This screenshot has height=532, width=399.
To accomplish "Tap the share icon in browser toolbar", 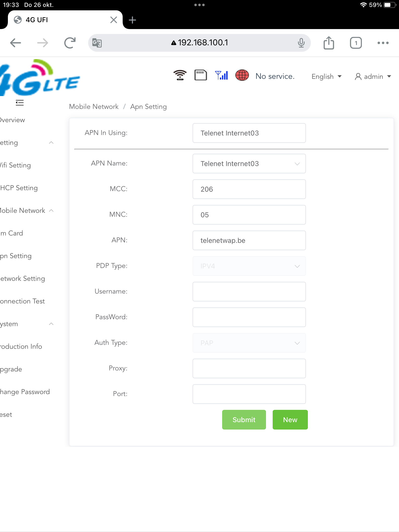I will [329, 43].
